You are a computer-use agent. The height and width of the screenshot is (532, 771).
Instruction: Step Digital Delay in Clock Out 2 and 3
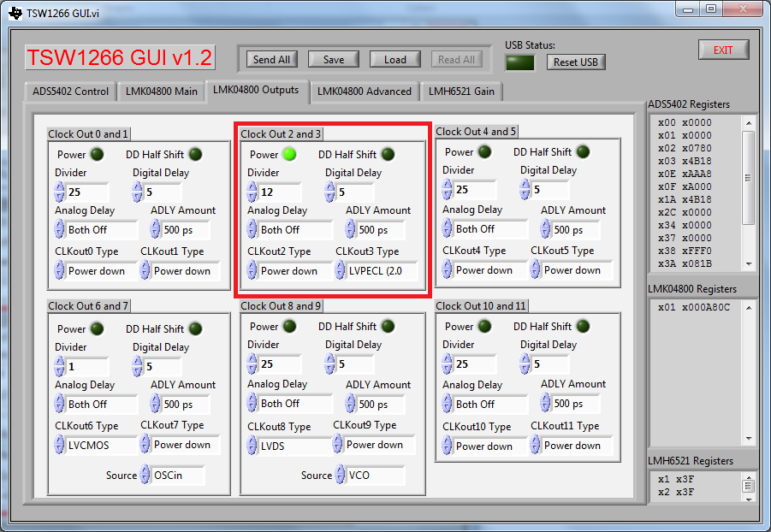pos(330,192)
